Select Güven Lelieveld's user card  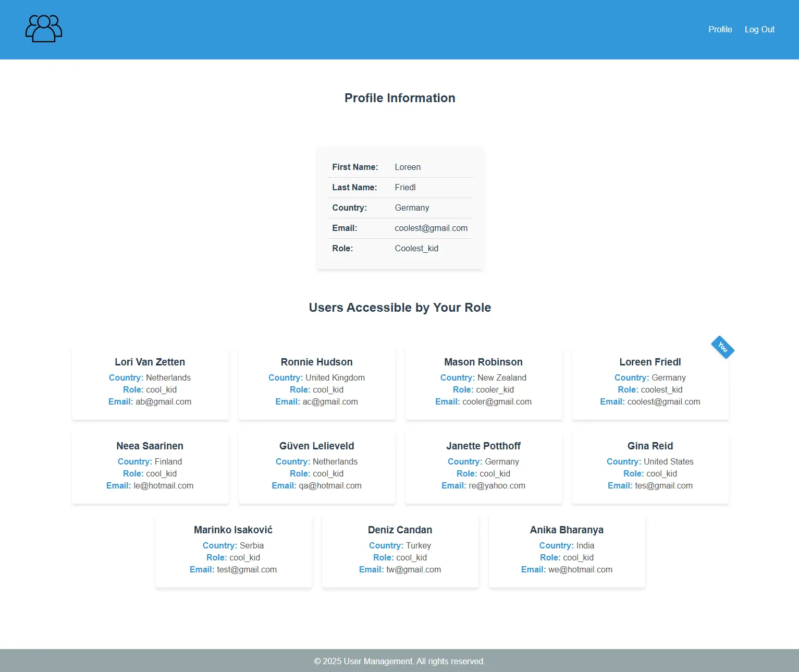[x=316, y=466]
